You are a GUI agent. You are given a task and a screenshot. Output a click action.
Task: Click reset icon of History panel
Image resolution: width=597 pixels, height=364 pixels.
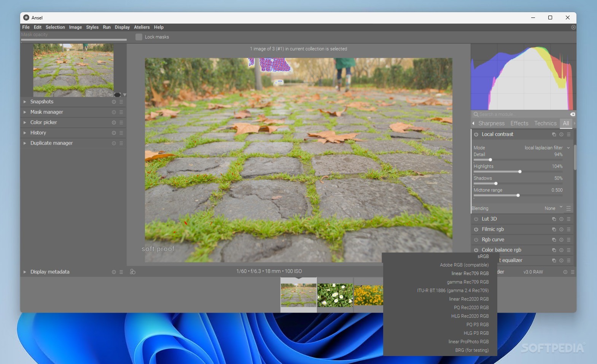(x=114, y=133)
